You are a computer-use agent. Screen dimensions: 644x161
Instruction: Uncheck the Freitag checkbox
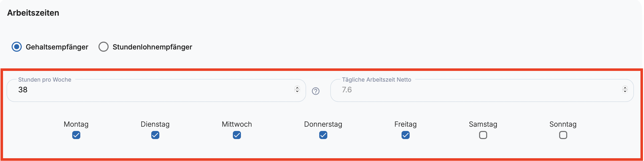pos(405,135)
